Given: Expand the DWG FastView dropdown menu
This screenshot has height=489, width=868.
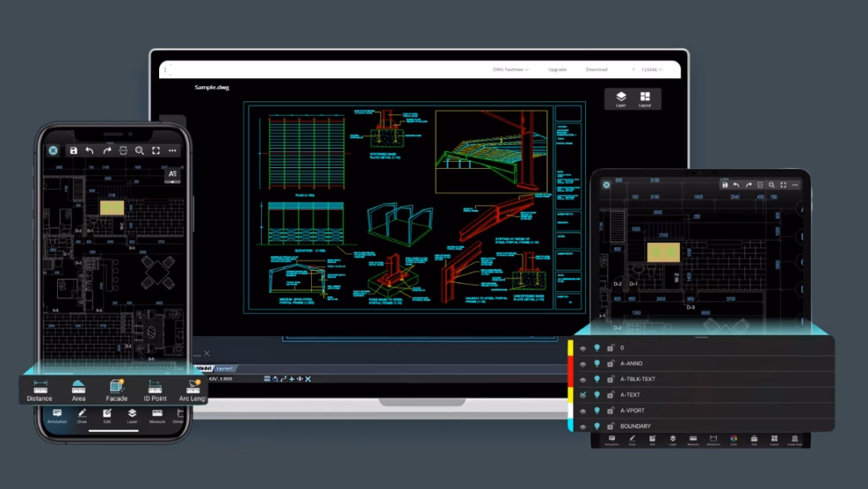Looking at the screenshot, I should tap(510, 70).
